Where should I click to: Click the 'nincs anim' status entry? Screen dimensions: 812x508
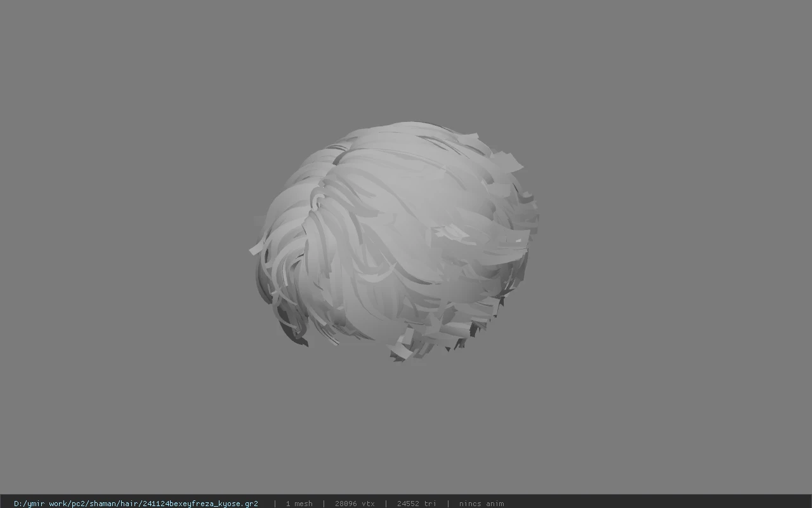pos(481,504)
